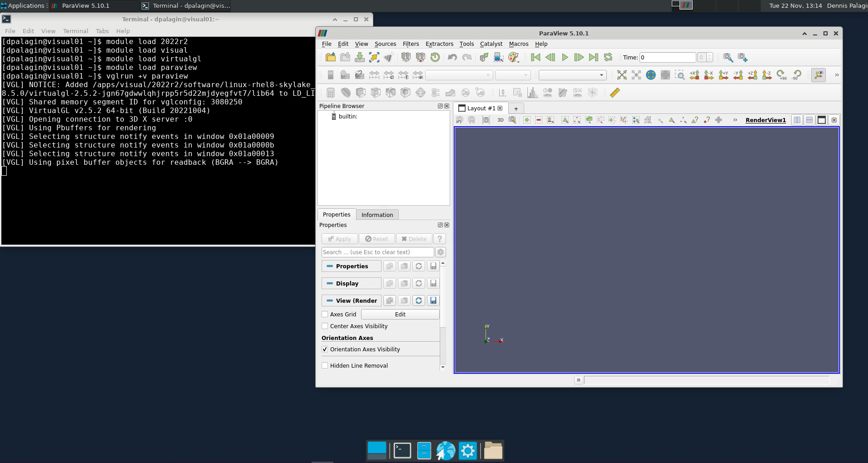The height and width of the screenshot is (463, 868).
Task: Click the Capture Screenshot camera icon
Action: coord(486,120)
